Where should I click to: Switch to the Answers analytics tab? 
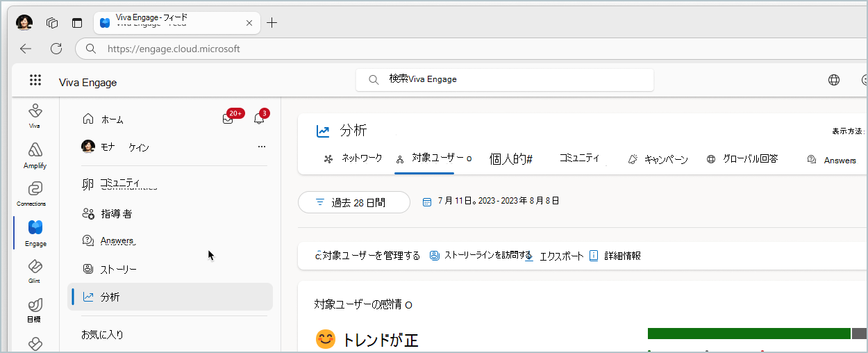[831, 160]
